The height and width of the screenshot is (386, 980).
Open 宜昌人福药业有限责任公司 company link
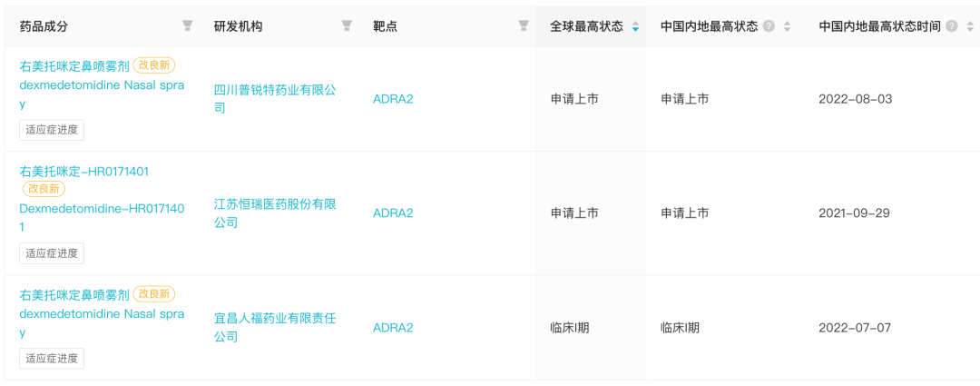275,327
